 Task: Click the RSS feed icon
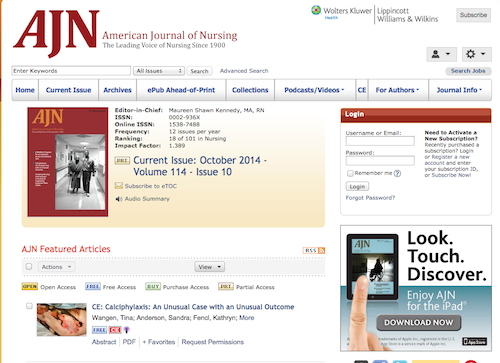(314, 251)
